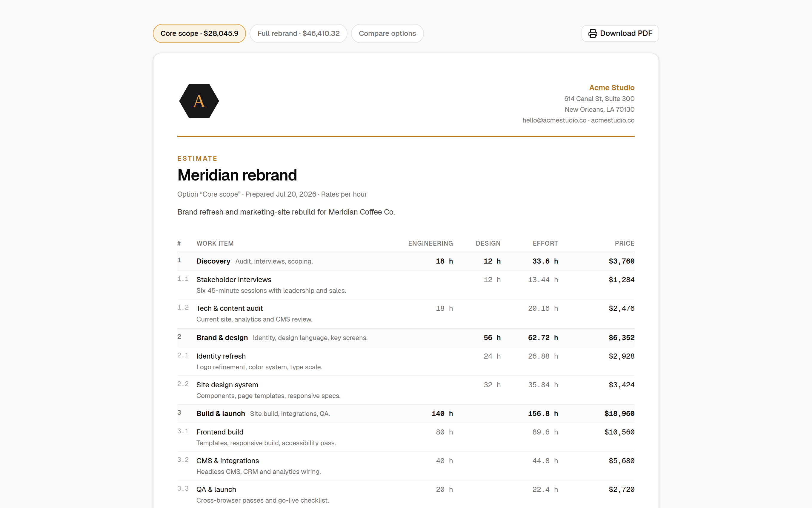Screen dimensions: 812x508
Task: Select the Identity refresh item
Action: coord(221,356)
